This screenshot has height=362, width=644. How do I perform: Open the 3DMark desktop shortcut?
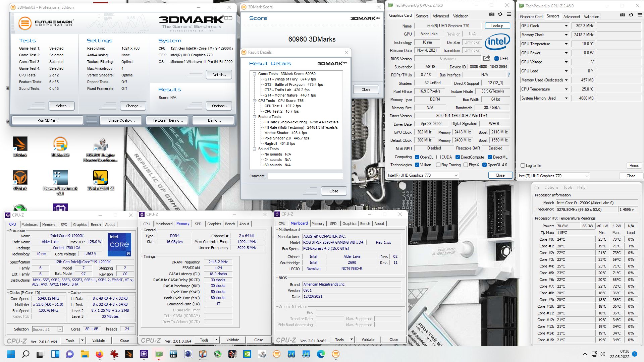point(20,146)
